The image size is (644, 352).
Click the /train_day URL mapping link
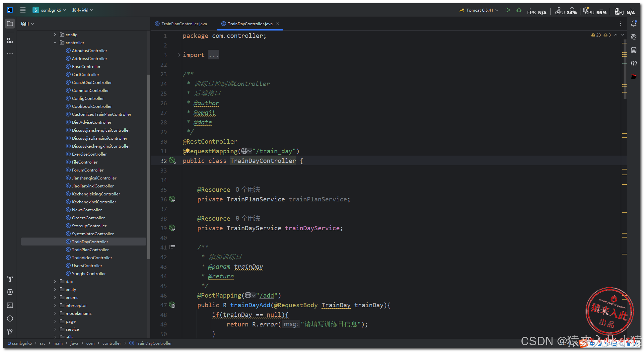274,151
